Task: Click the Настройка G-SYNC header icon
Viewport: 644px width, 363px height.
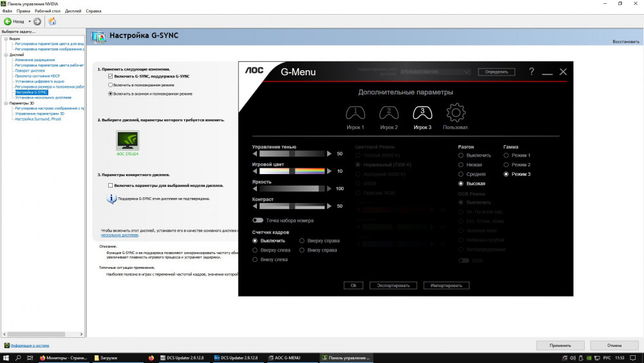Action: click(x=99, y=37)
